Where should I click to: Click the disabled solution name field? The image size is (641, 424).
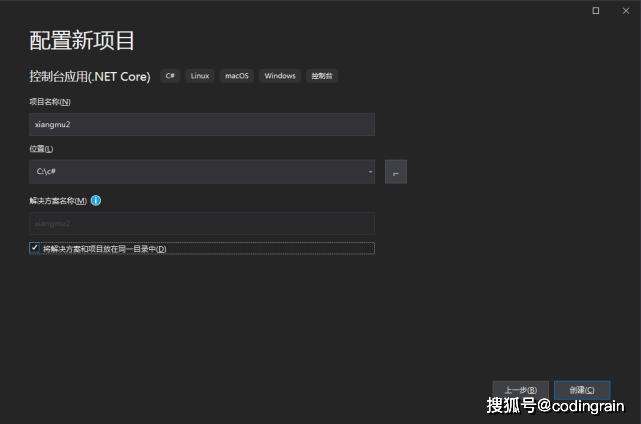202,223
